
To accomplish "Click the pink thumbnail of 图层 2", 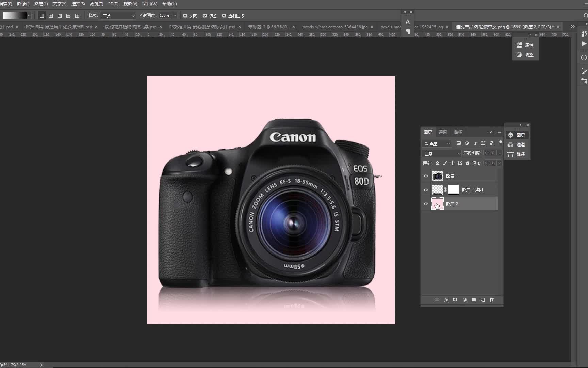I will (x=437, y=204).
